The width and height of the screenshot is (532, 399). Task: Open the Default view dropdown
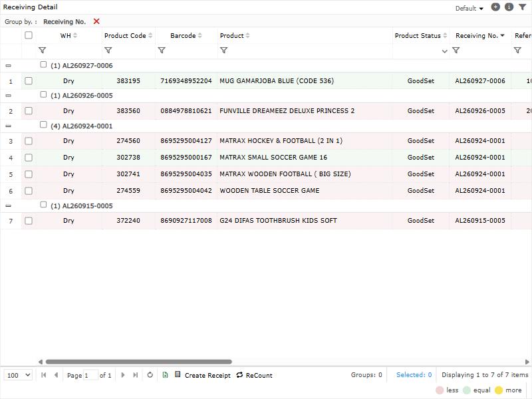pos(469,8)
